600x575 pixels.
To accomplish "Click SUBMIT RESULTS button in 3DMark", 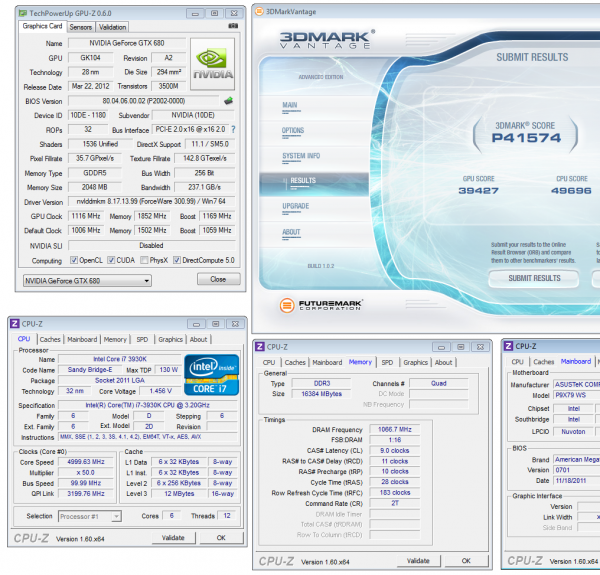I will tap(534, 278).
